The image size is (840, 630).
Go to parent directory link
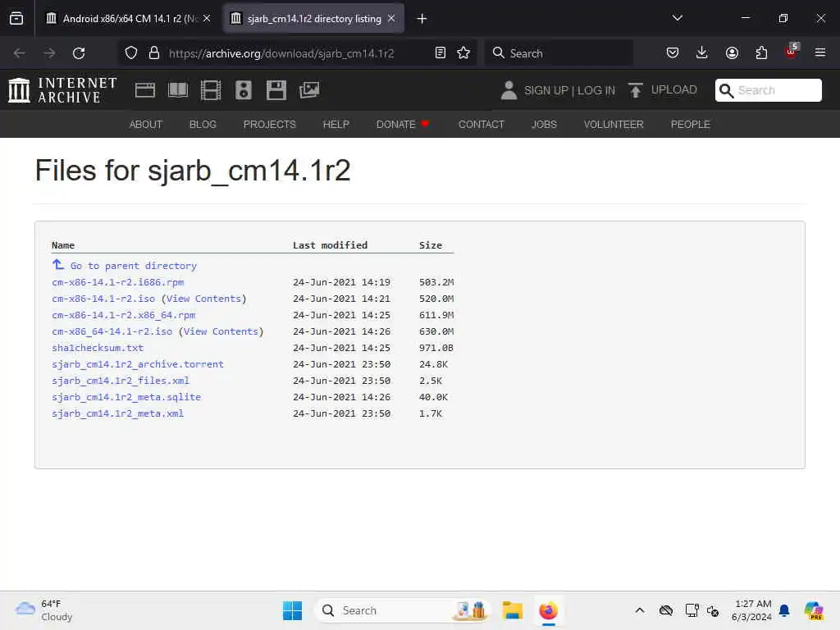[x=134, y=266]
